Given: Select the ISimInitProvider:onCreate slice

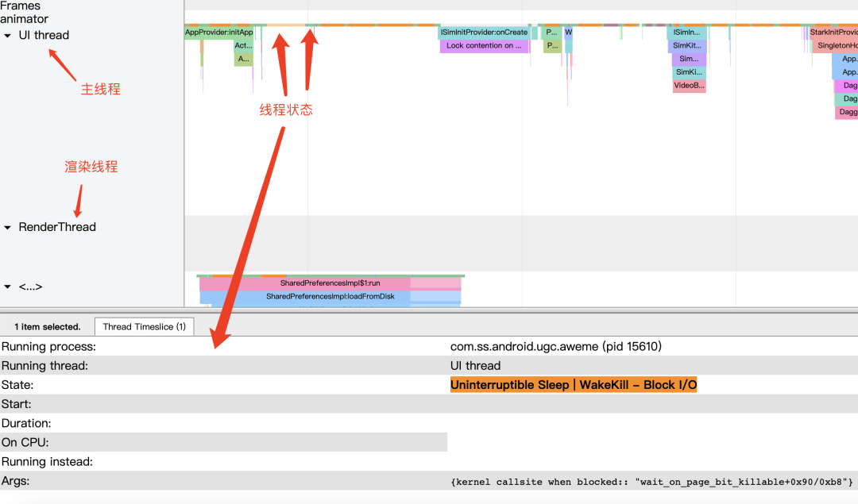Looking at the screenshot, I should coord(485,33).
